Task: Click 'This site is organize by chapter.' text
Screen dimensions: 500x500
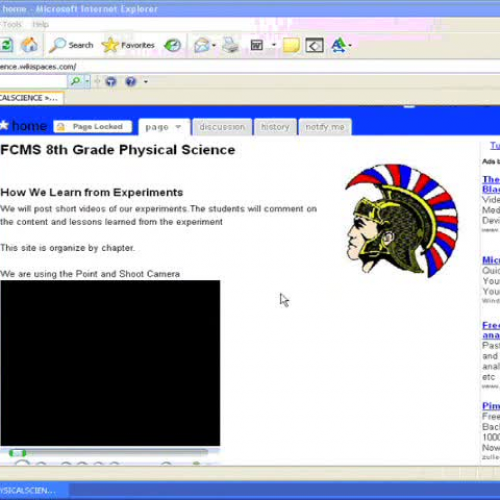Action: (x=67, y=248)
